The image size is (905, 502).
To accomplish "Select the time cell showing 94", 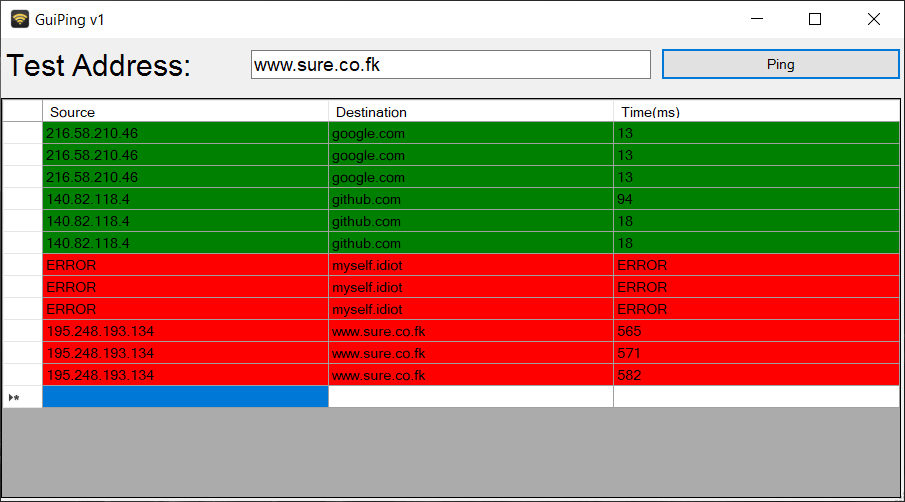I will point(757,199).
